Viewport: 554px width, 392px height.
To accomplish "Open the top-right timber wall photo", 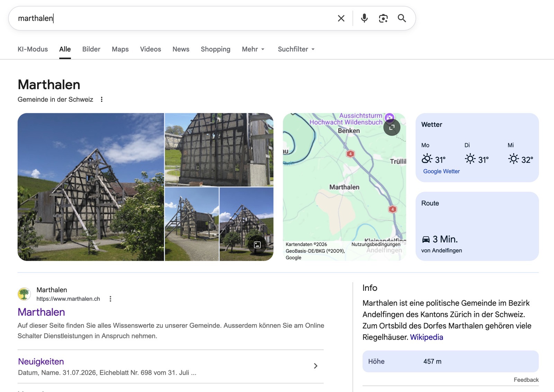I will pyautogui.click(x=219, y=150).
